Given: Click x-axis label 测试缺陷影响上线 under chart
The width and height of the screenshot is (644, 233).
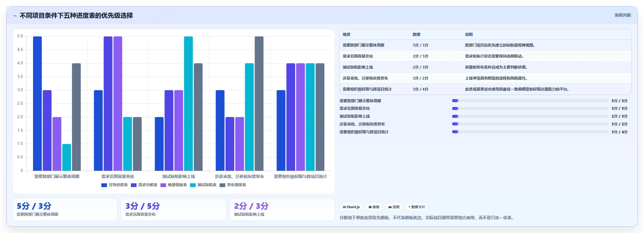Looking at the screenshot, I should (x=179, y=177).
